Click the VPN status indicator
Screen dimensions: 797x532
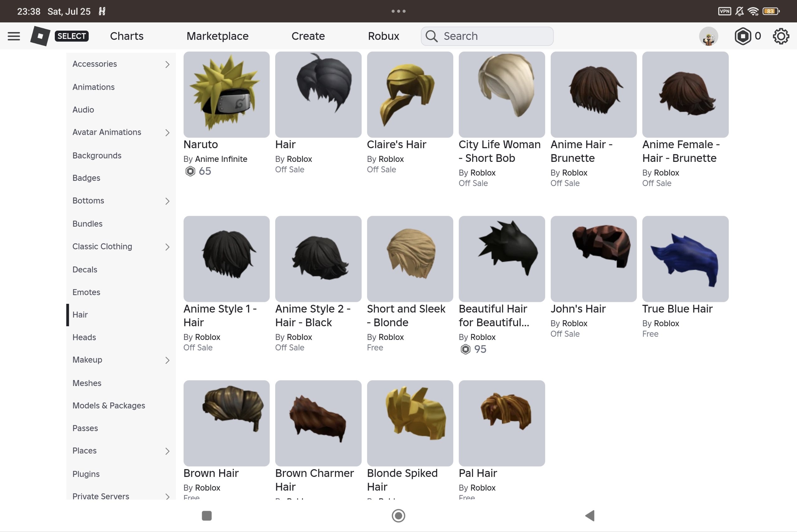tap(724, 11)
